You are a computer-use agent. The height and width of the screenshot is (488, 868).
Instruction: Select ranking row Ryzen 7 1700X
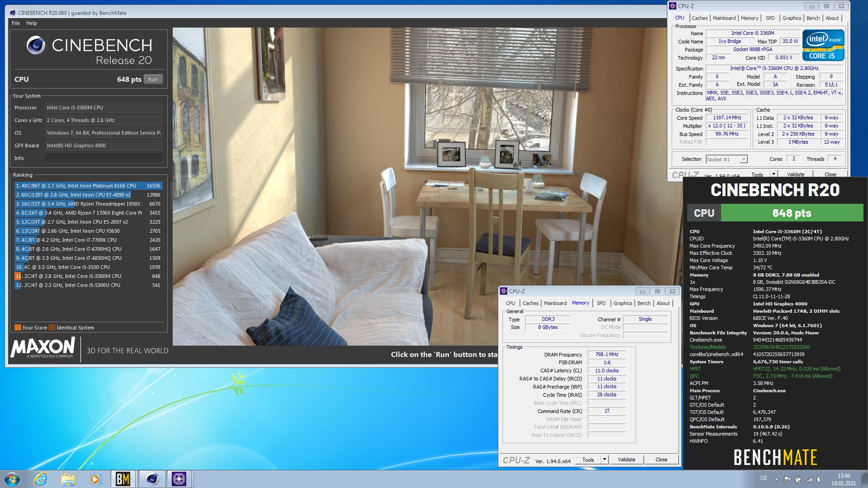pyautogui.click(x=88, y=213)
